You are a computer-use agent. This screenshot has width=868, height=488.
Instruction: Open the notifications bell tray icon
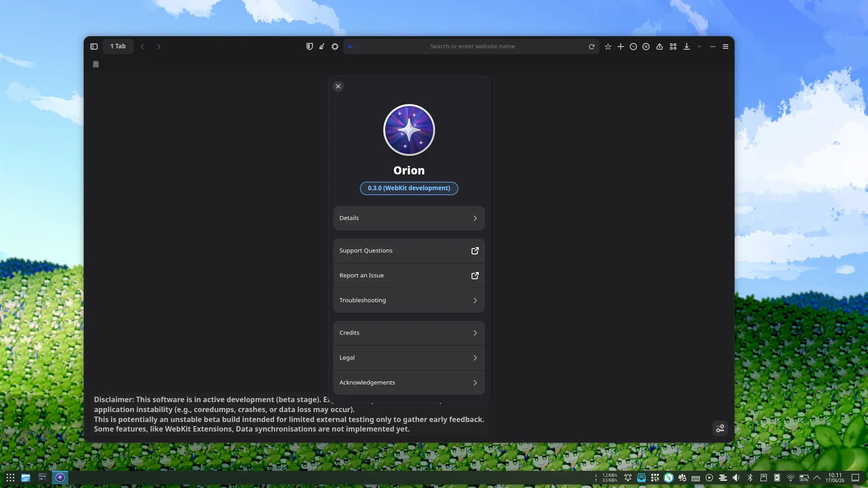[x=628, y=478]
